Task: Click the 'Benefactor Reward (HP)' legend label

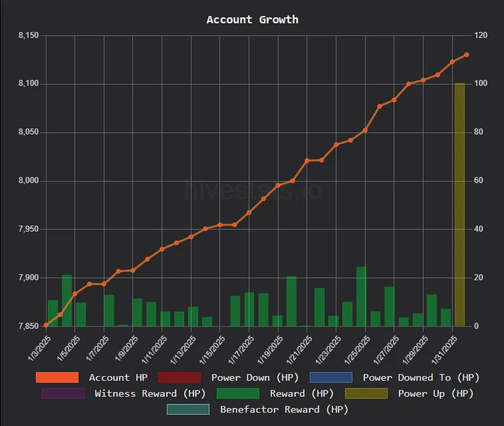Action: [284, 409]
